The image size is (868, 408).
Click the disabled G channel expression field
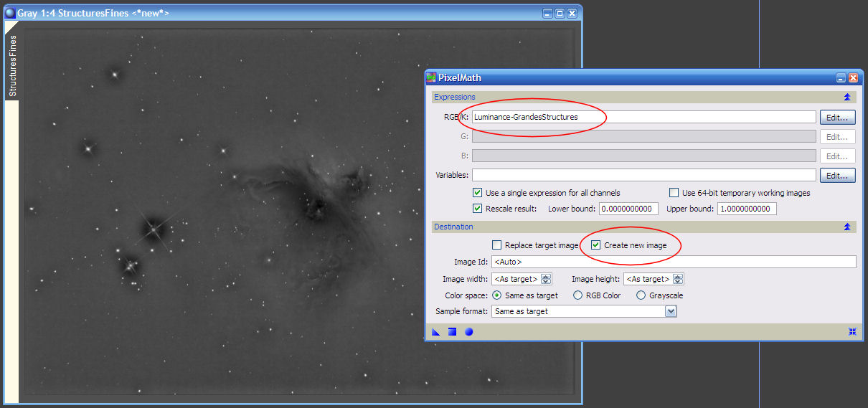tap(644, 136)
